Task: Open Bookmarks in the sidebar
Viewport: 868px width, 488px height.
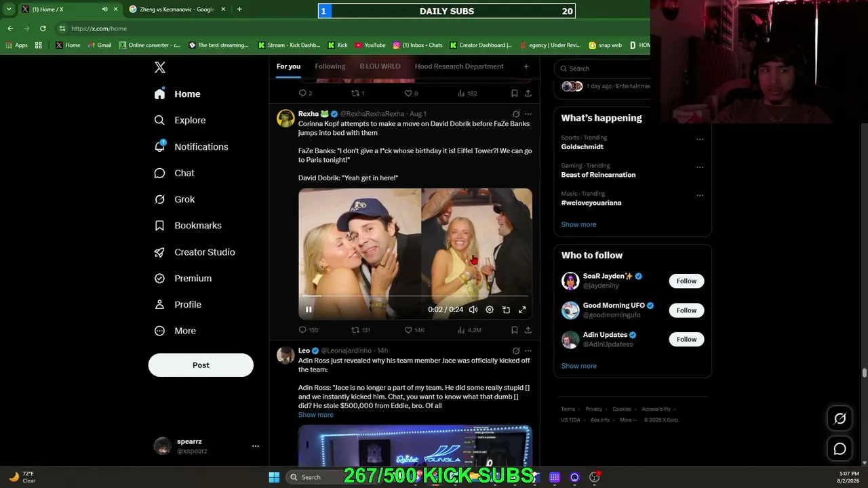Action: (x=188, y=226)
